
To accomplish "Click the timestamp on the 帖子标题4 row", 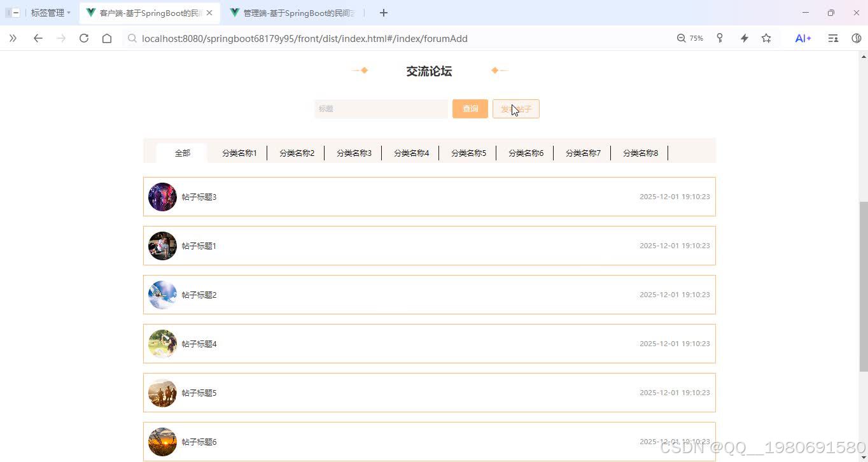I will (x=675, y=344).
